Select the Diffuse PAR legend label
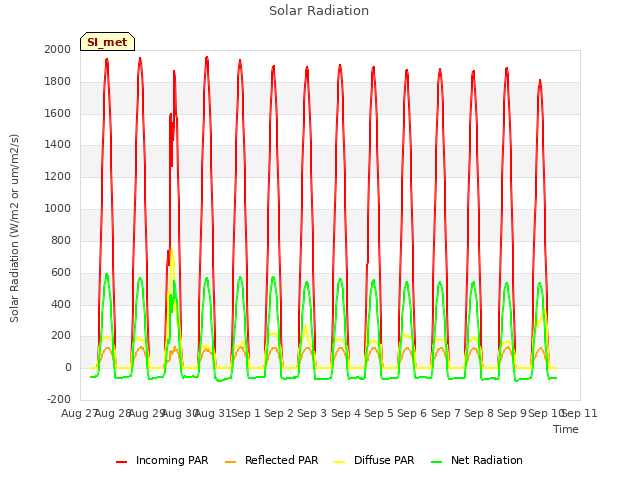640x480 pixels. pyautogui.click(x=384, y=460)
